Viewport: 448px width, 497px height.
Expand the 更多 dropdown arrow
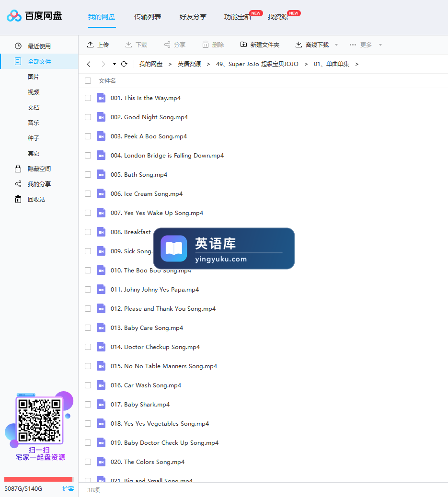click(x=380, y=45)
